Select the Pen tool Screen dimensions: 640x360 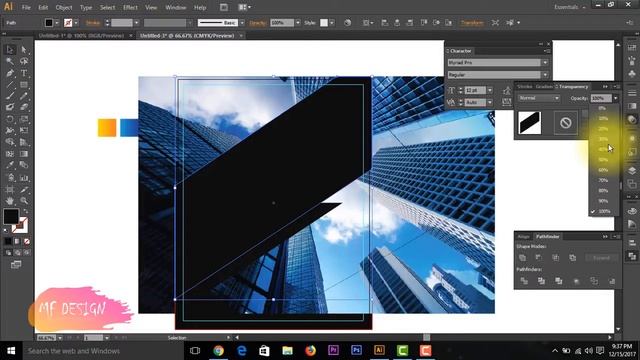click(10, 73)
